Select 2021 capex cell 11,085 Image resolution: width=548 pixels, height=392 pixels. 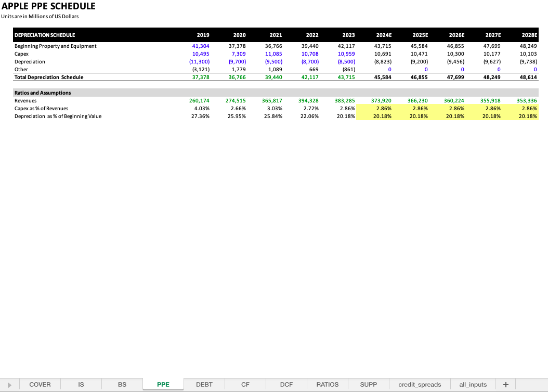273,54
